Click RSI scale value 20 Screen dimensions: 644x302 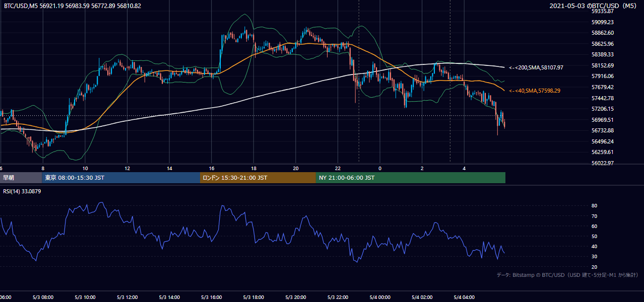pyautogui.click(x=595, y=267)
